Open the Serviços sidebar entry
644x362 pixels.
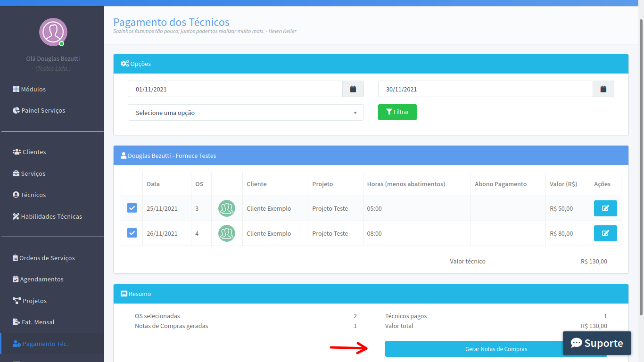(29, 173)
